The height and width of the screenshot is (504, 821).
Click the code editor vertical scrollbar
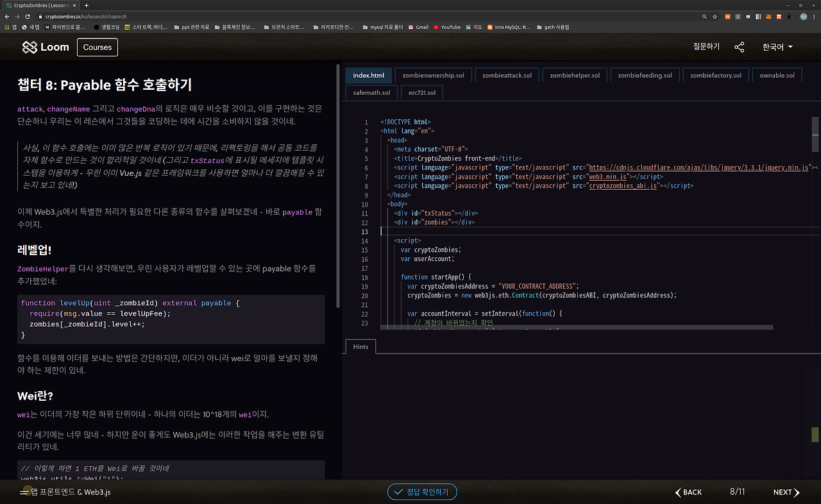click(815, 133)
